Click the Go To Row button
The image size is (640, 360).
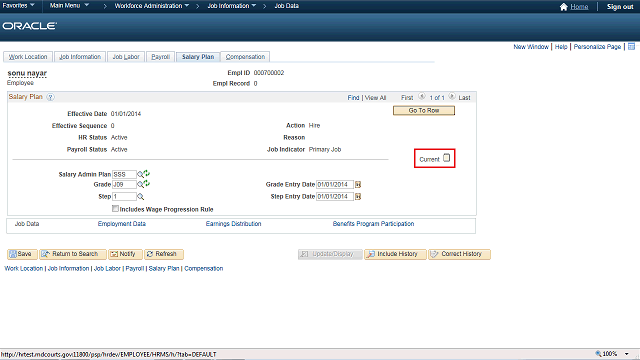(424, 111)
